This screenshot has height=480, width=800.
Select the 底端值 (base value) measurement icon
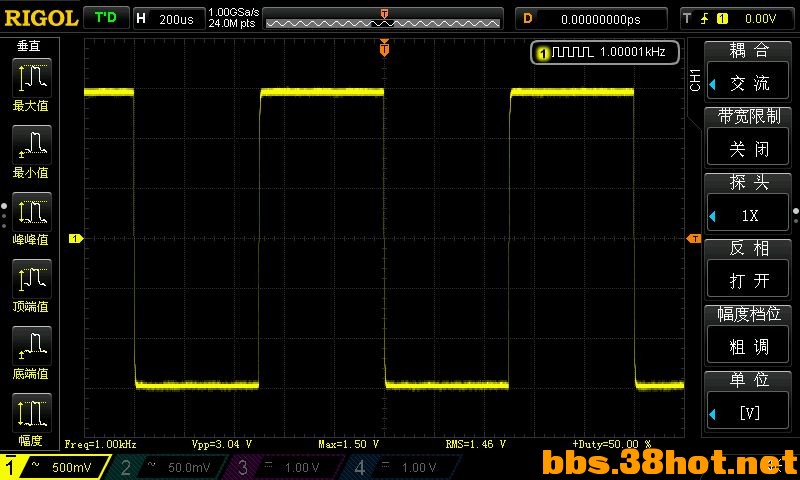[x=32, y=346]
